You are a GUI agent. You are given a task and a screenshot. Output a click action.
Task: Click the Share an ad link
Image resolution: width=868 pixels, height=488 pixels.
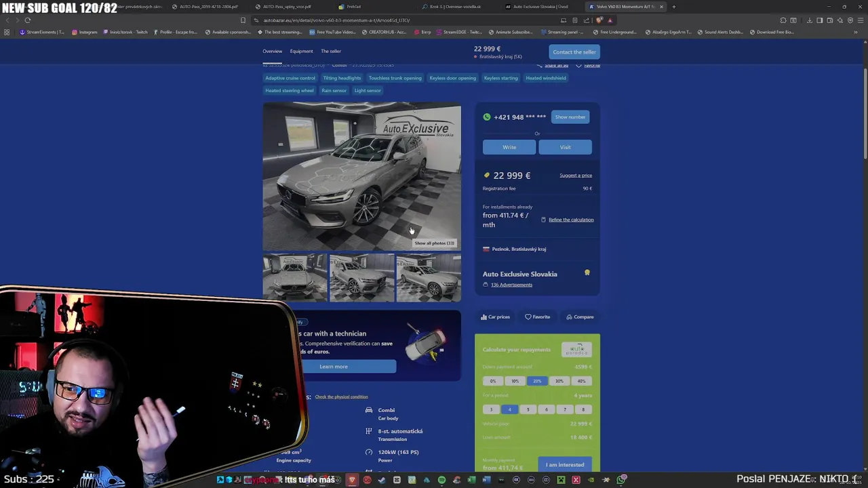tap(553, 65)
